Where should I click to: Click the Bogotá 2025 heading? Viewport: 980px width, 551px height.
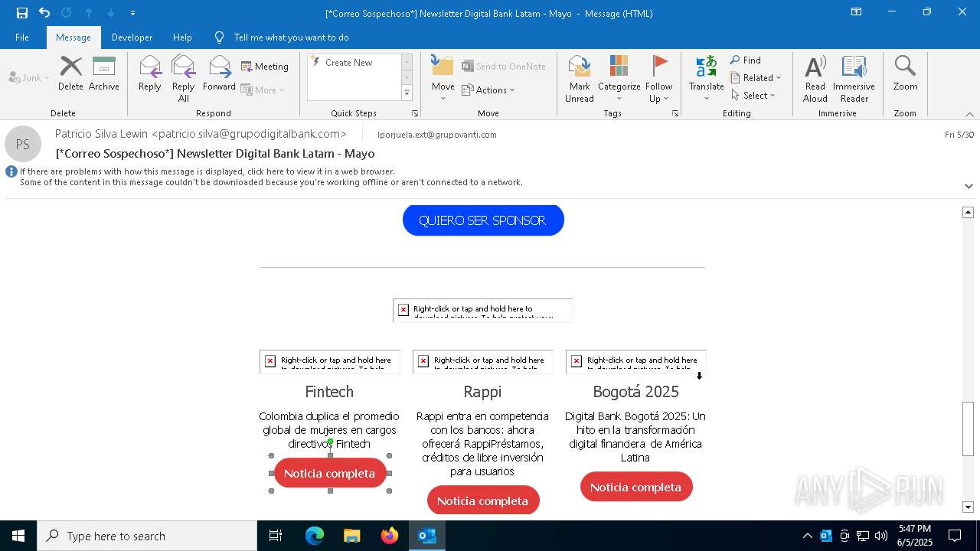pos(635,392)
